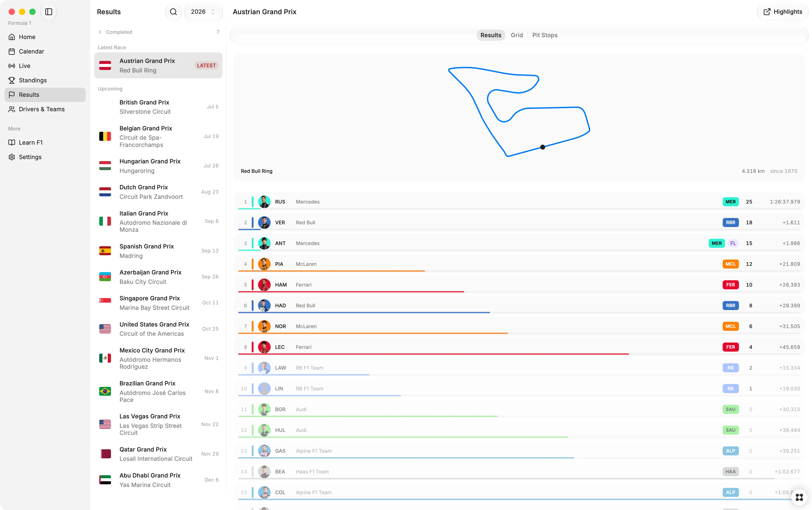Click the start/finish dot on track map

click(542, 147)
